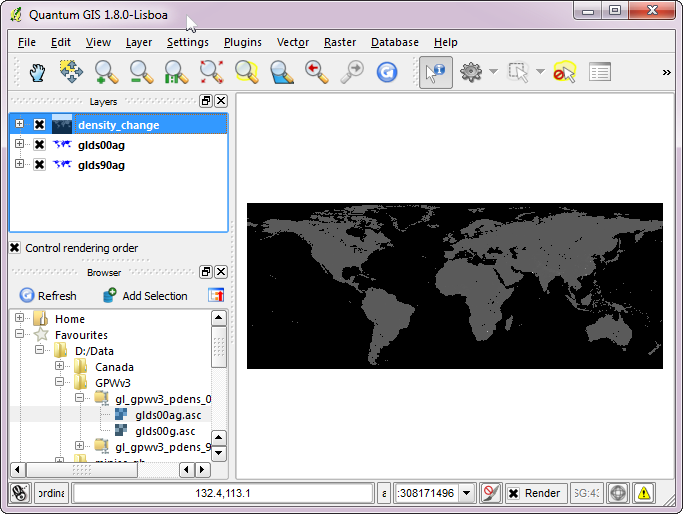
Task: Open select features dropdown arrow
Action: point(540,71)
